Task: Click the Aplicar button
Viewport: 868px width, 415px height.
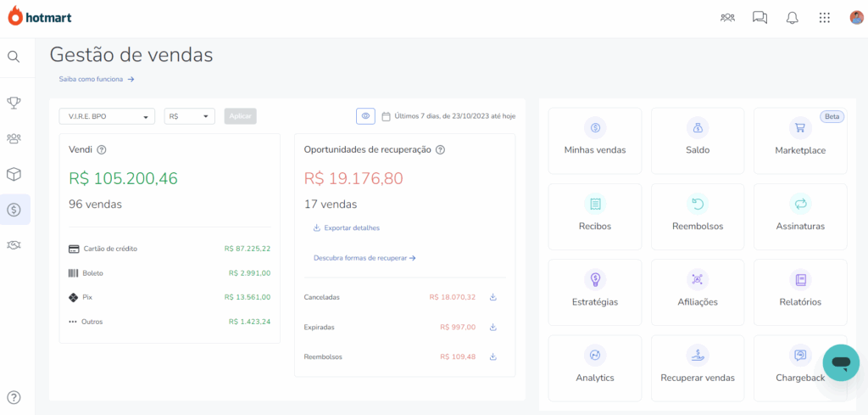Action: point(240,116)
